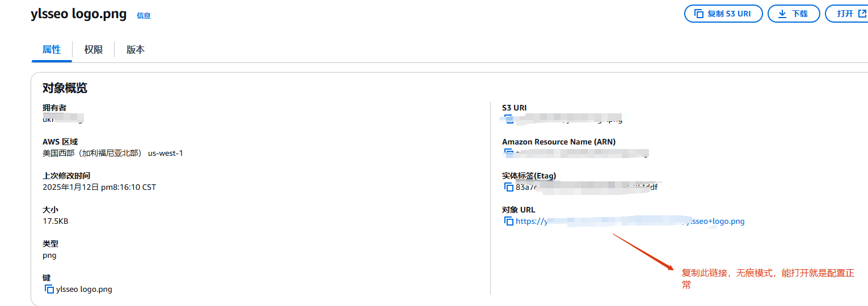The width and height of the screenshot is (868, 306).
Task: Copy the object URL value
Action: (x=509, y=221)
